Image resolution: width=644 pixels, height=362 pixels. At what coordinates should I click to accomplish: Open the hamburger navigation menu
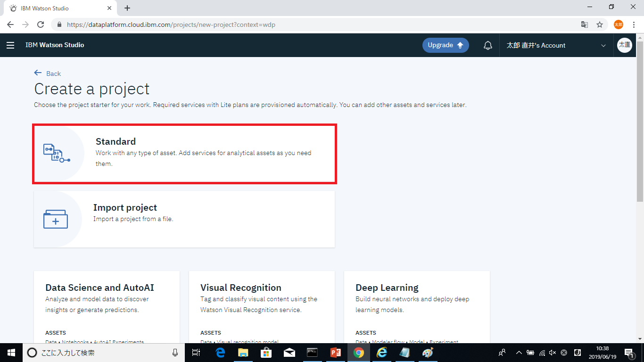[x=10, y=45]
